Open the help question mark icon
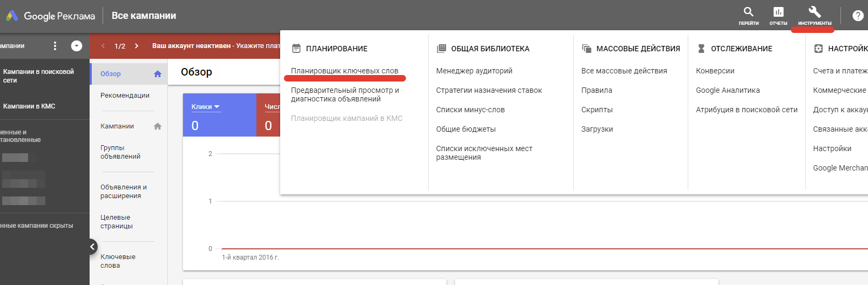868x285 pixels. tap(858, 16)
